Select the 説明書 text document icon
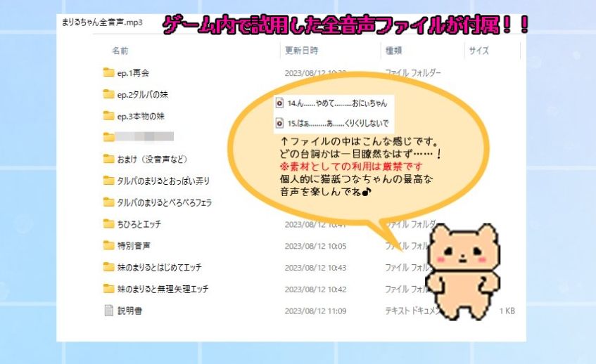Viewport: 596px width, 364px height. click(108, 311)
